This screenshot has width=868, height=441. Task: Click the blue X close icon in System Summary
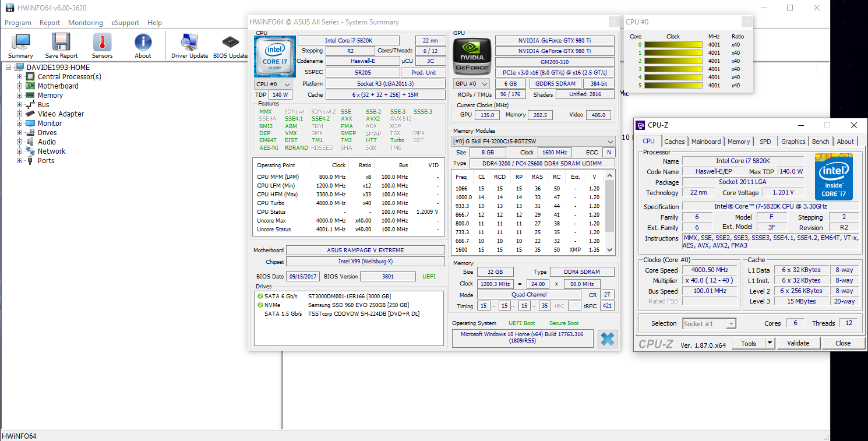click(x=607, y=339)
